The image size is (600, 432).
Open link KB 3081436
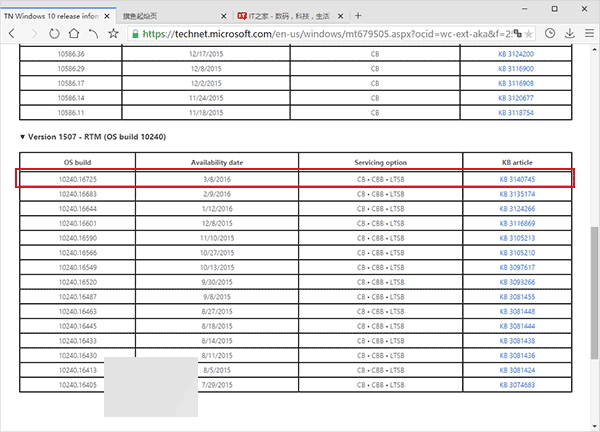coord(517,355)
